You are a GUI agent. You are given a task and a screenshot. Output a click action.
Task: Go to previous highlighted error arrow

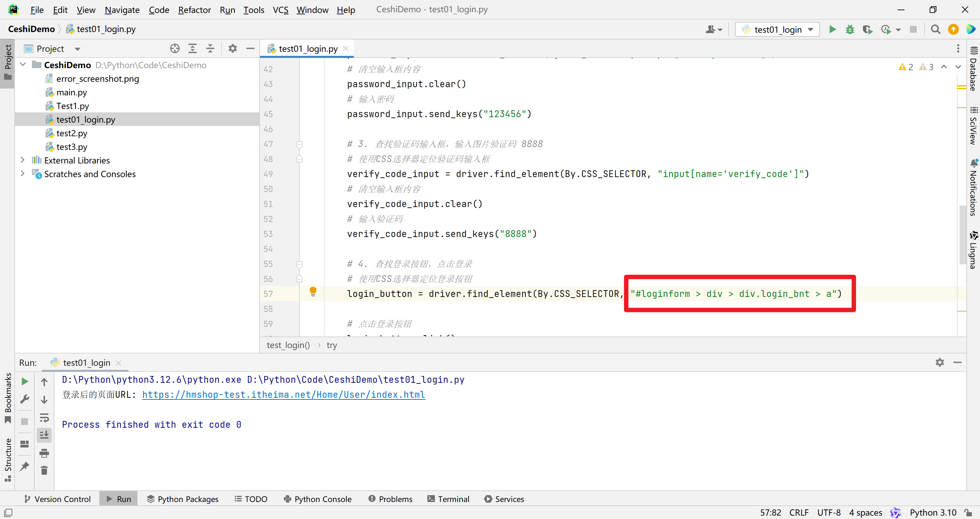(x=944, y=67)
